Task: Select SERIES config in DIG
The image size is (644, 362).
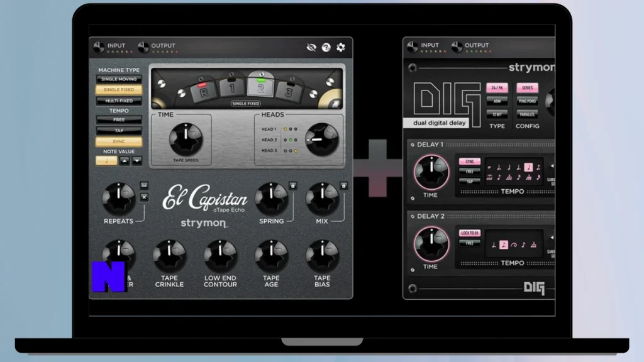Action: (528, 88)
